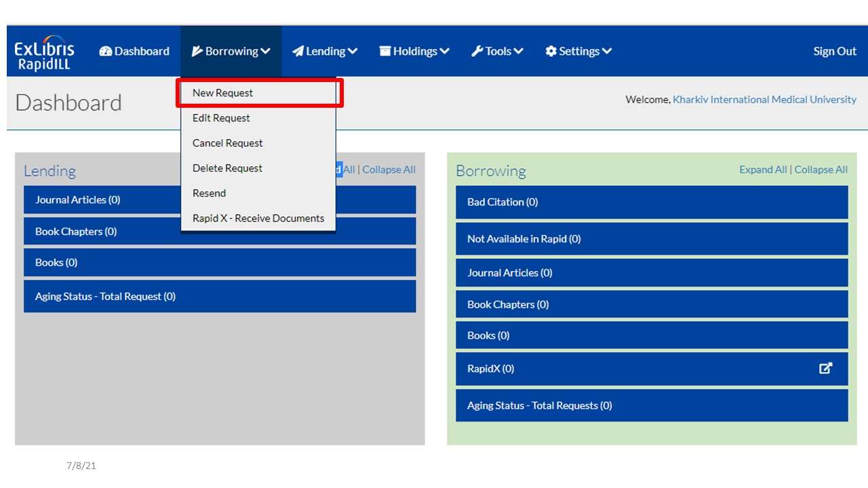Choose Edit Request menu item

tap(258, 118)
